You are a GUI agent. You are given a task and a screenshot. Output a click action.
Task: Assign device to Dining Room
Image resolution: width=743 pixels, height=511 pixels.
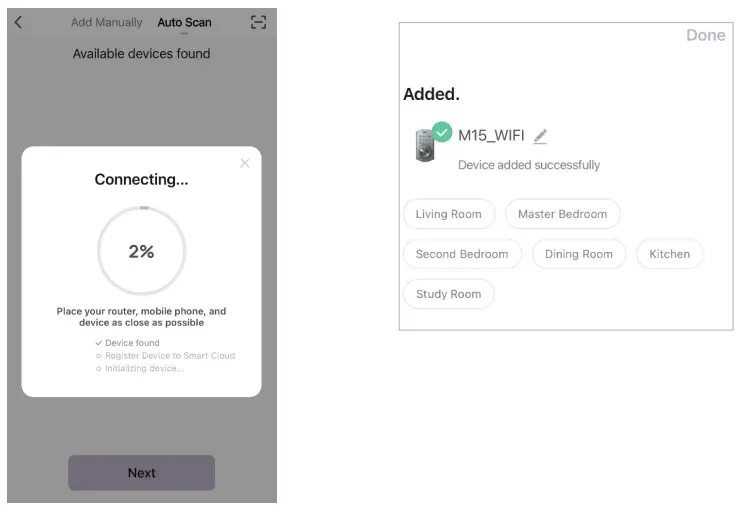click(578, 254)
